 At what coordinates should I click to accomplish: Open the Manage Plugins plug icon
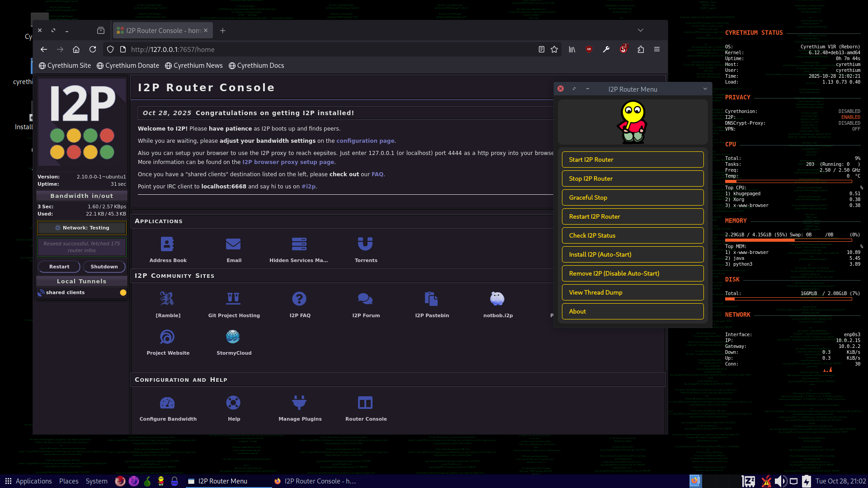(x=299, y=403)
